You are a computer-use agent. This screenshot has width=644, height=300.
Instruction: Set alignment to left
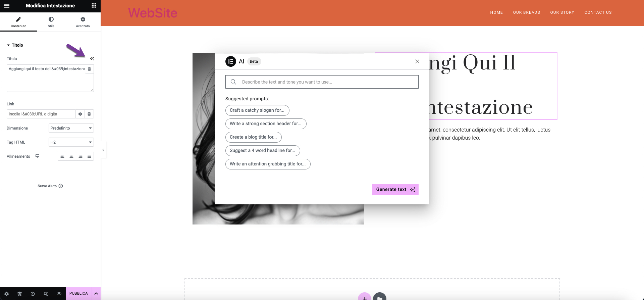pyautogui.click(x=62, y=156)
